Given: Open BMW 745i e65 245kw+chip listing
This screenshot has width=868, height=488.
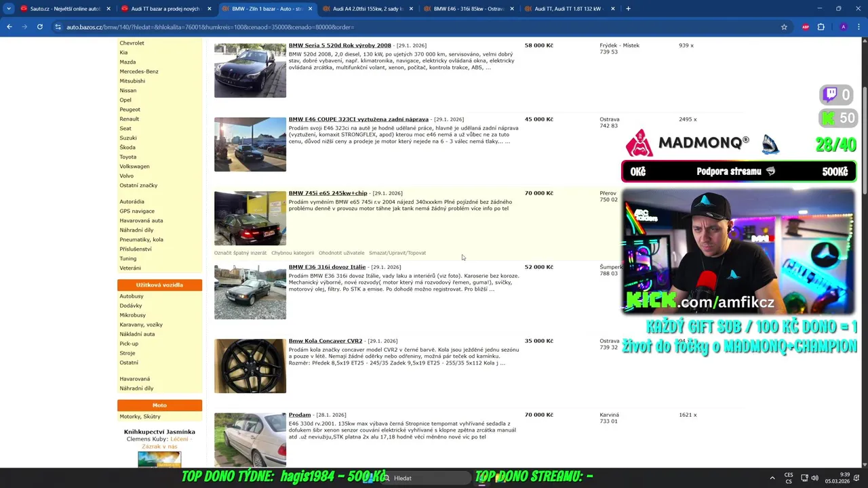Looking at the screenshot, I should pos(328,193).
